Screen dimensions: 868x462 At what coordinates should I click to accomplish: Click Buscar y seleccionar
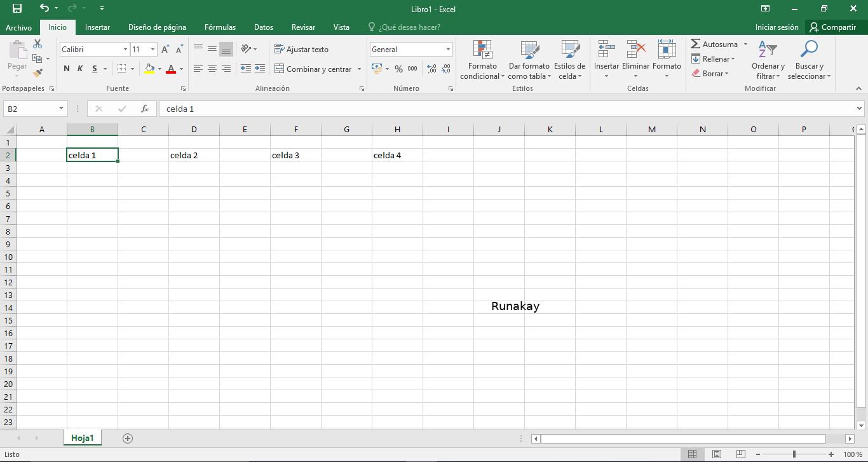809,59
